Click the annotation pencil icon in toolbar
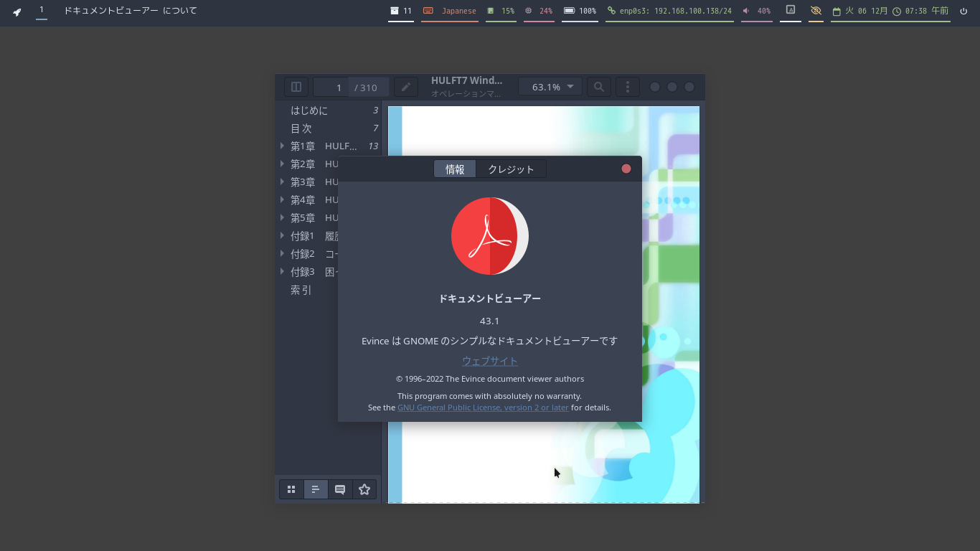This screenshot has height=551, width=980. coord(405,87)
